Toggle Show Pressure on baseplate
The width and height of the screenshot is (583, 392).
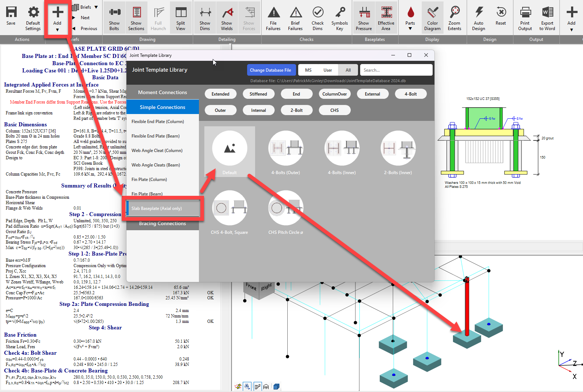click(x=364, y=18)
